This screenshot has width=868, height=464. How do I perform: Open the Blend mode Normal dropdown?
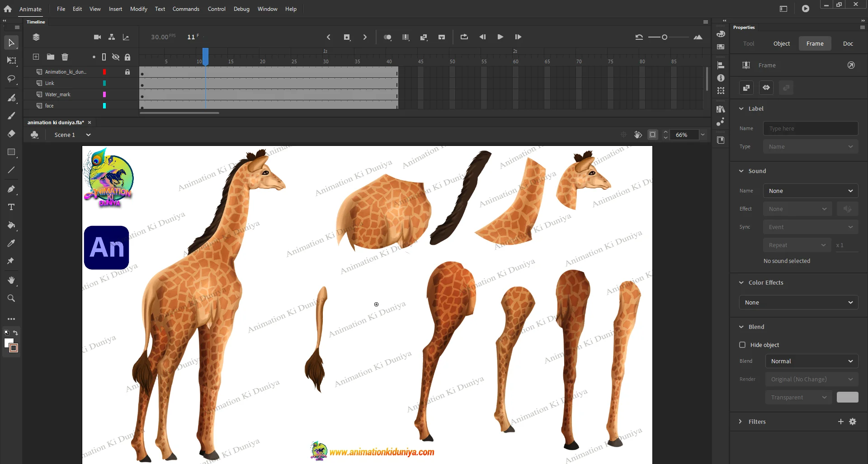811,361
